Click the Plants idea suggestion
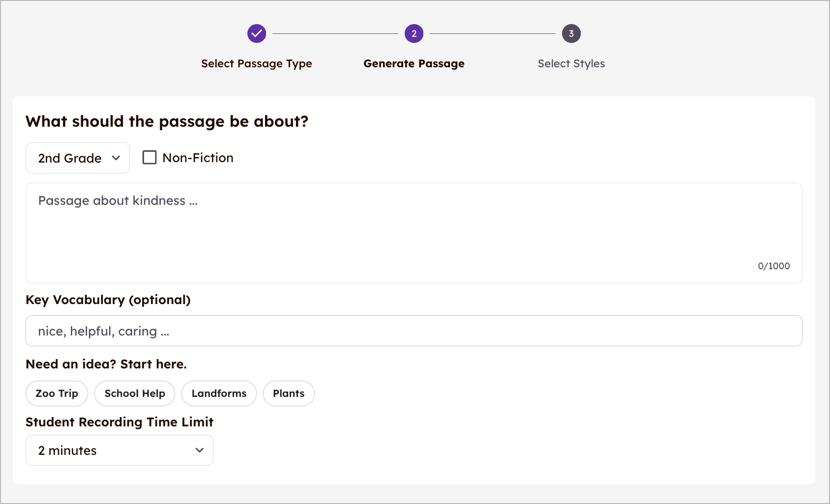 coord(289,393)
